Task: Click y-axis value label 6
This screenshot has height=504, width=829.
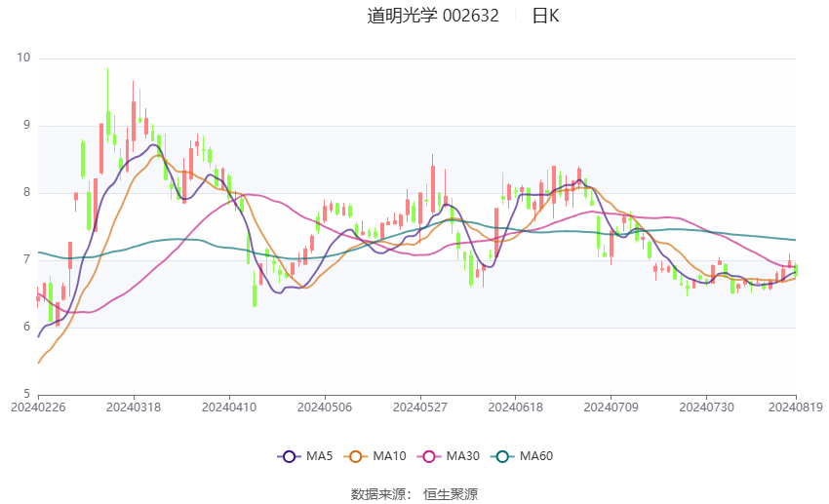Action: (27, 327)
